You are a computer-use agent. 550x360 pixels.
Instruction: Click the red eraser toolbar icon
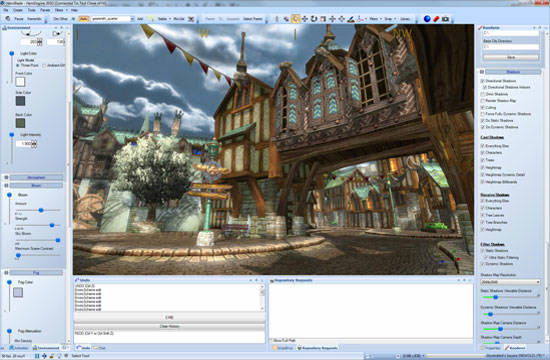pyautogui.click(x=436, y=19)
